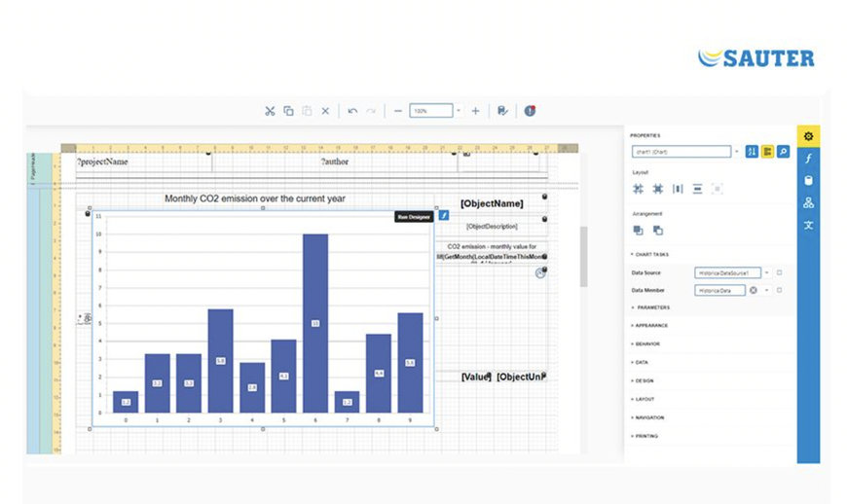Screen dimensions: 847x504
Task: Open the Expressions f tab in sidebar
Action: (808, 158)
